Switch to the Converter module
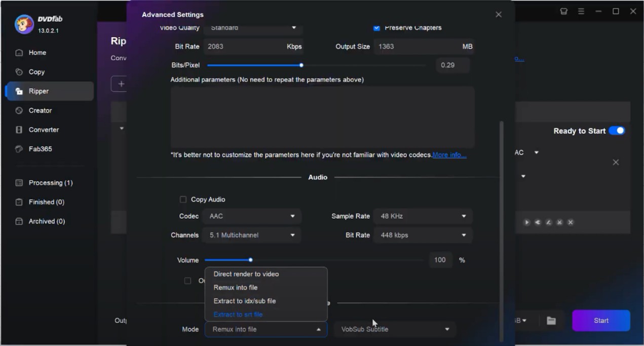This screenshot has height=346, width=644. 44,130
